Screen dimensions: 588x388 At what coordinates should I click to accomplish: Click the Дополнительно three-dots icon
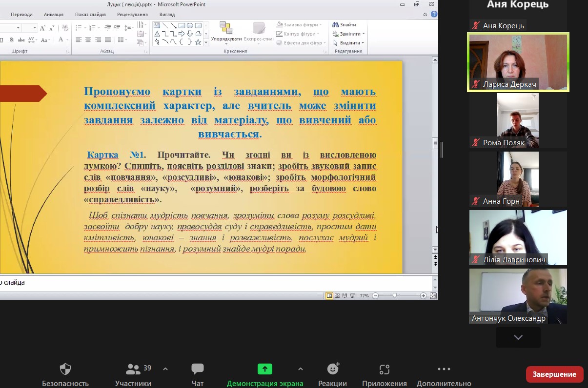click(x=444, y=369)
